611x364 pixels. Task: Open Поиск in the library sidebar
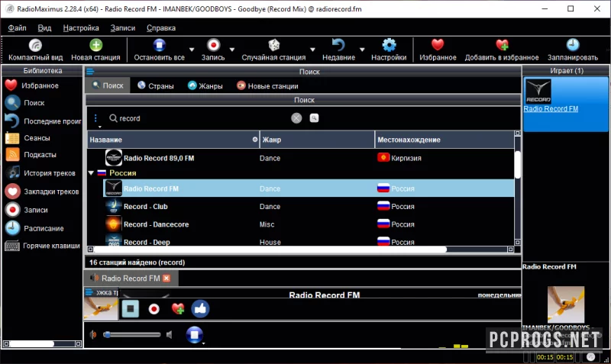[25, 103]
